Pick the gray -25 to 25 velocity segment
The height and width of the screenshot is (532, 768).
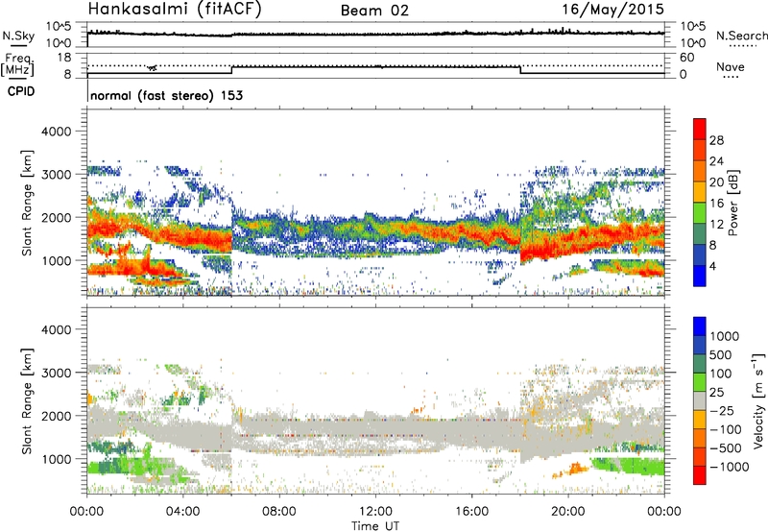click(x=700, y=400)
